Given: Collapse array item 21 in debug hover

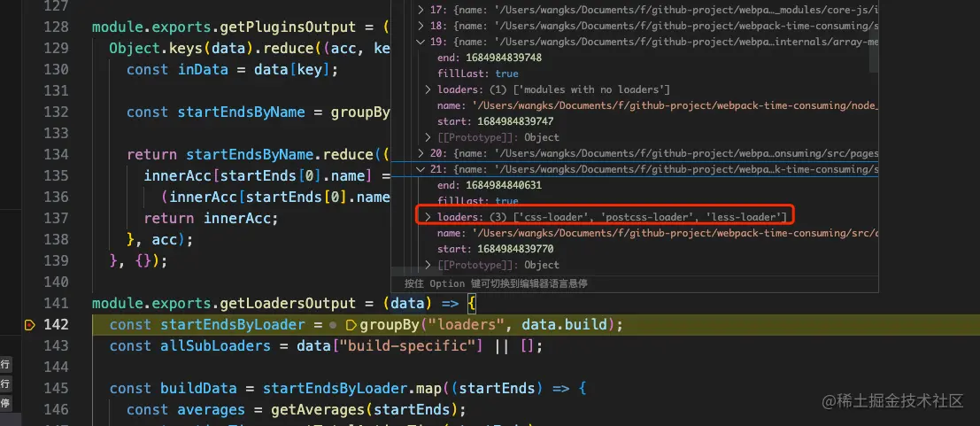Looking at the screenshot, I should 421,169.
